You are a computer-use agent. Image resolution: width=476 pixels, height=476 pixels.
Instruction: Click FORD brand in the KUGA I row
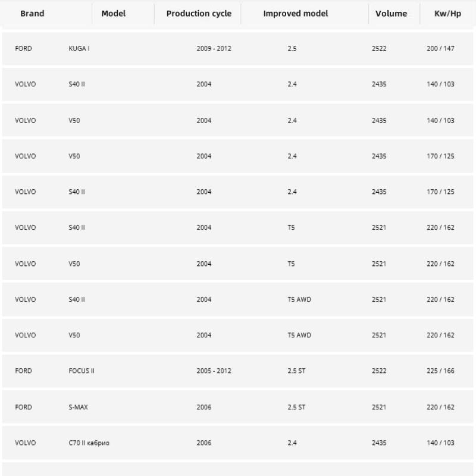coord(23,49)
